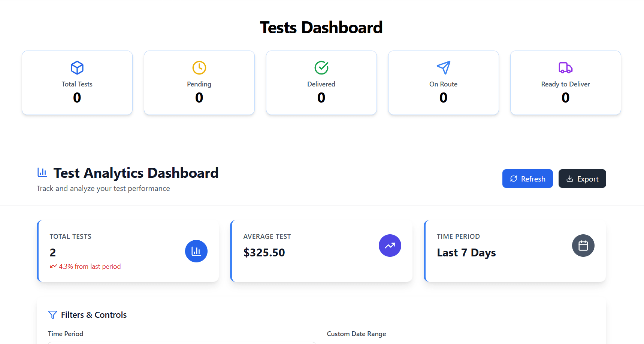
Task: Click the funnel icon next to Filters & Controls
Action: 53,315
